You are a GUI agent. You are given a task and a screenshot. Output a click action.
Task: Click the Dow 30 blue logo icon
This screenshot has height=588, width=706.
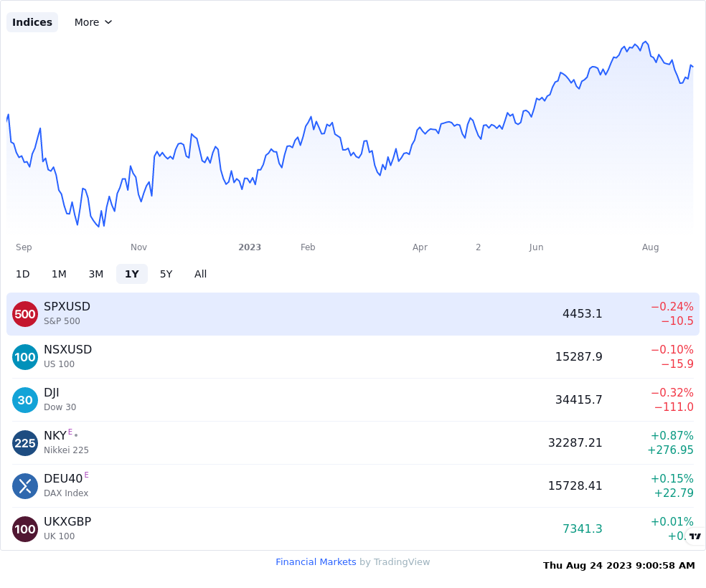point(25,400)
